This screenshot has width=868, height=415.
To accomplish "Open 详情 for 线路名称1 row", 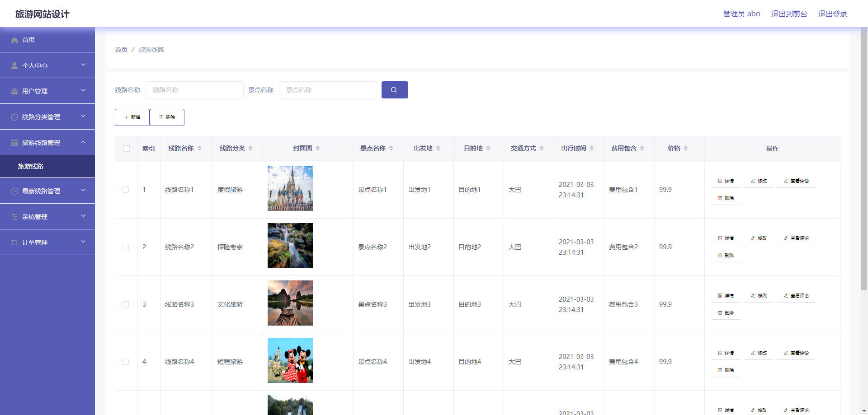I will 726,181.
